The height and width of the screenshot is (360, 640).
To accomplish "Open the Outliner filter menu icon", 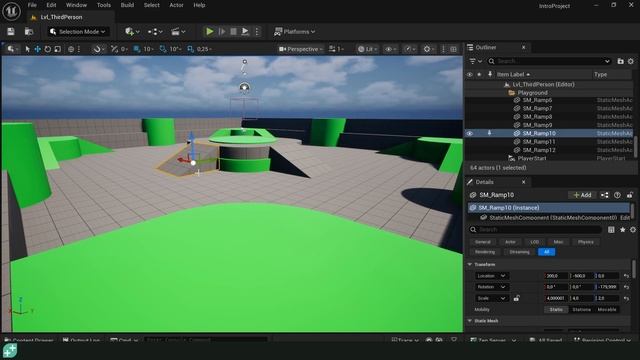I will 475,61.
